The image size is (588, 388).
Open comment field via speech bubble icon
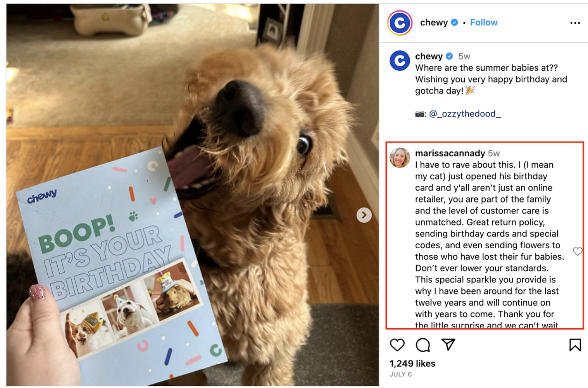tap(422, 345)
